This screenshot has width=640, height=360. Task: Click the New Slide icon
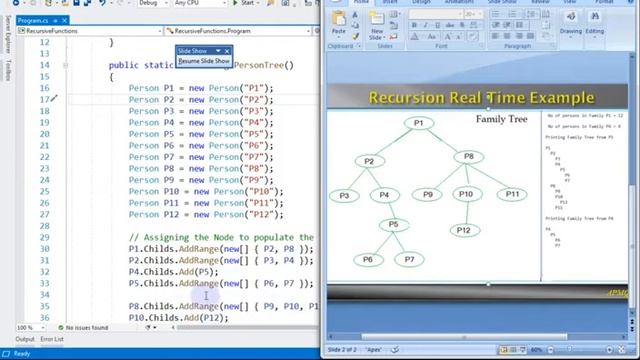pyautogui.click(x=376, y=19)
